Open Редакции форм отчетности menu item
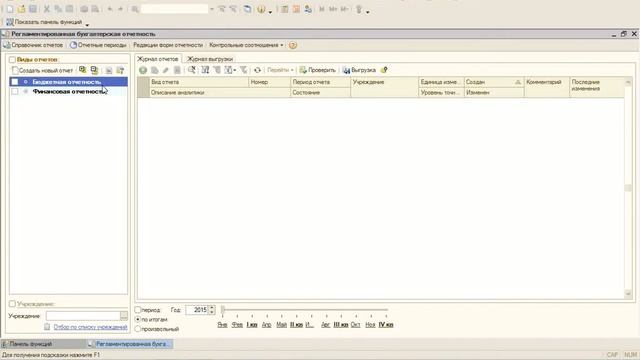The width and height of the screenshot is (640, 360). click(168, 45)
